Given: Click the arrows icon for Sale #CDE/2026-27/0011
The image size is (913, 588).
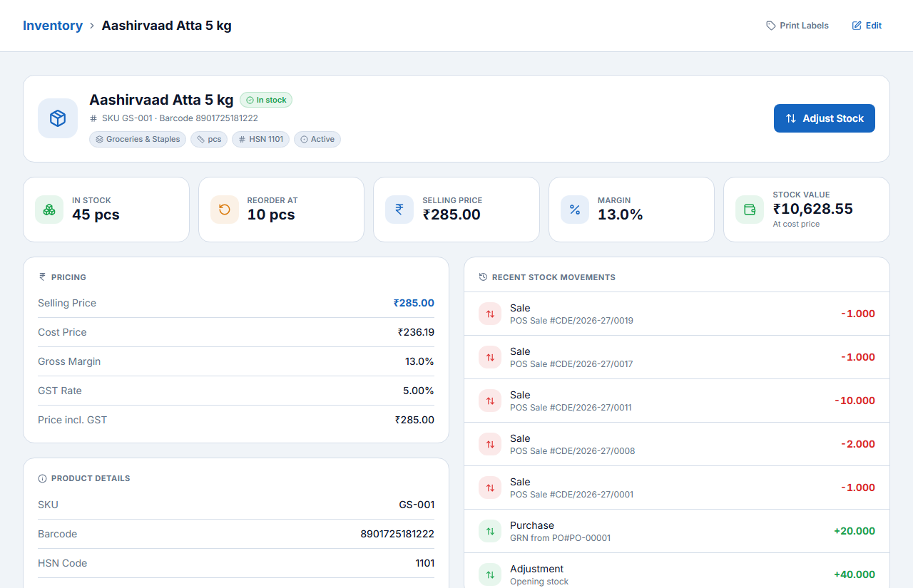Looking at the screenshot, I should 490,401.
